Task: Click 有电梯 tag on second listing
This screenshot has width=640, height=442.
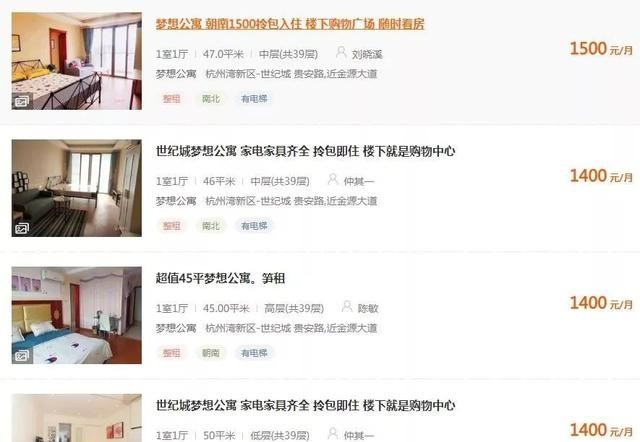Action: [254, 226]
